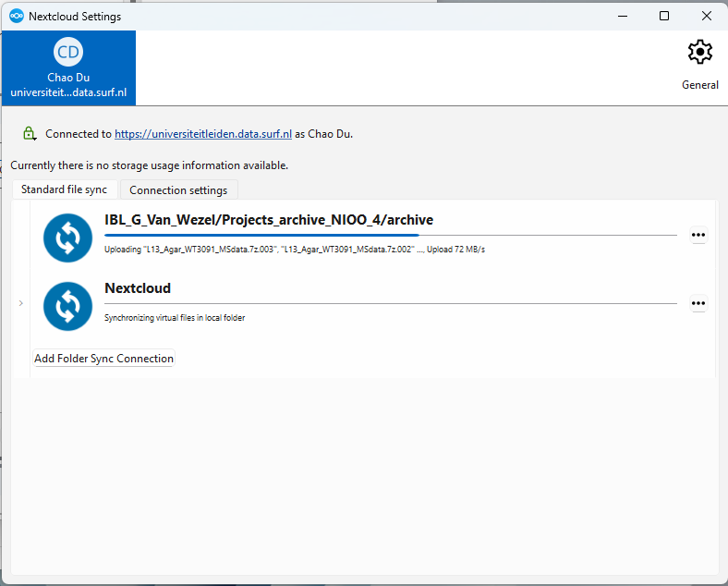
Task: Click the green connection lock icon
Action: 30,134
